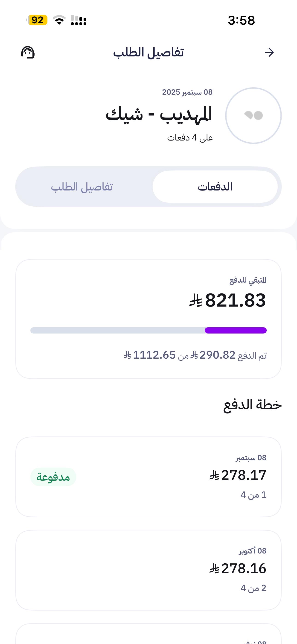Tap the customer support headset icon
This screenshot has width=297, height=644.
(27, 53)
